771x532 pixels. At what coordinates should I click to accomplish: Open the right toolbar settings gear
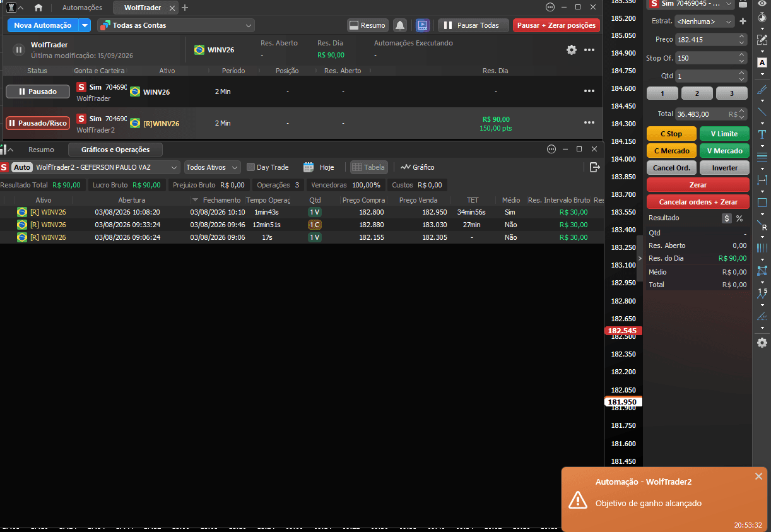762,343
